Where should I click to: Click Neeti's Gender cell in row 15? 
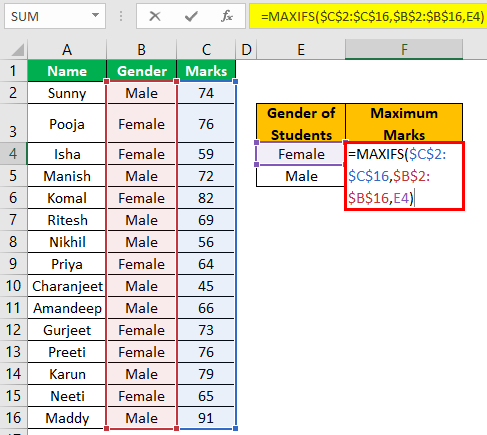tap(142, 396)
